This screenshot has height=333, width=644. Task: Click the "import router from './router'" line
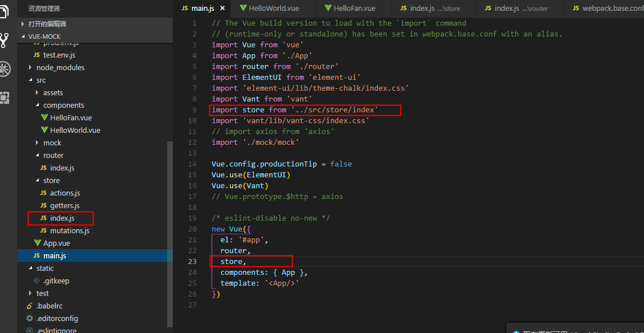[x=275, y=66]
